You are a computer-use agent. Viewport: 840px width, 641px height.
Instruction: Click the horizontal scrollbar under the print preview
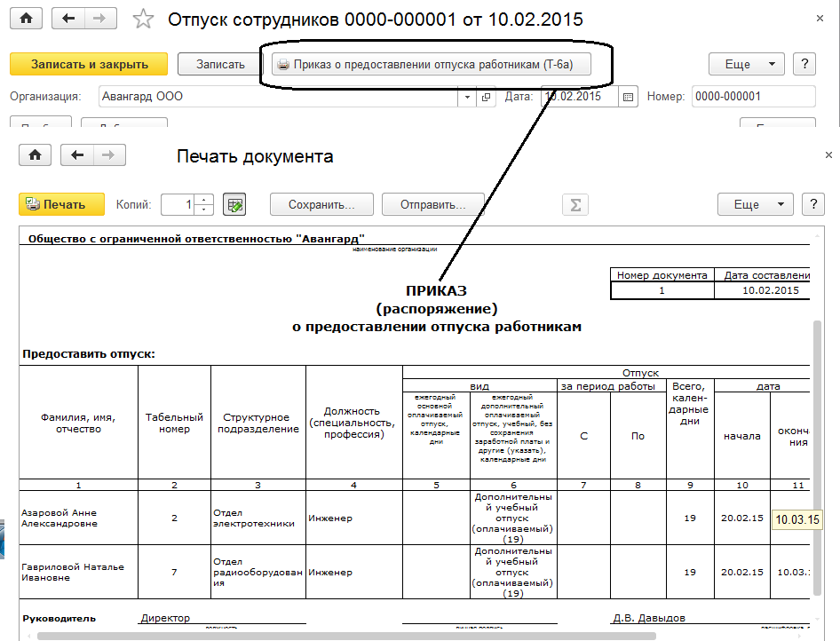pyautogui.click(x=346, y=637)
